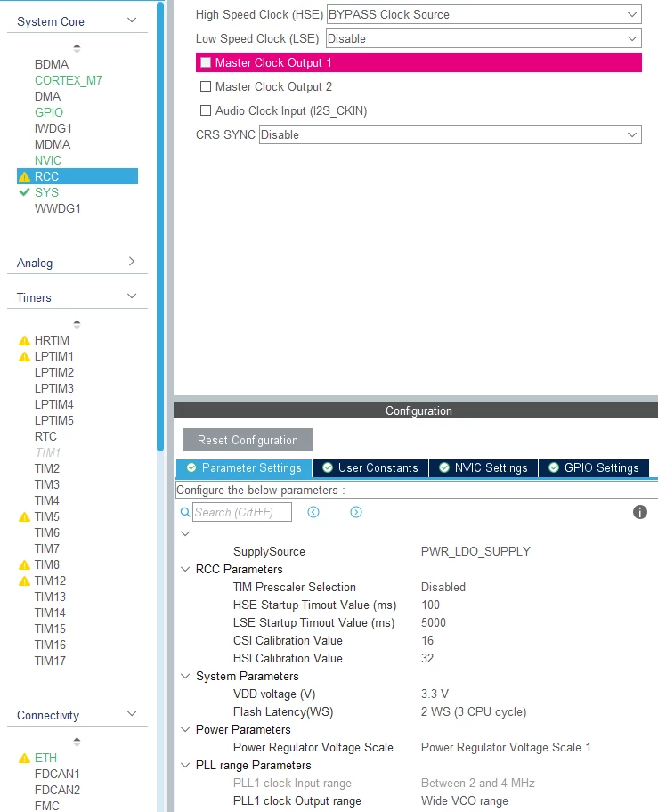
Task: Go to previous search result arrow
Action: [x=313, y=512]
